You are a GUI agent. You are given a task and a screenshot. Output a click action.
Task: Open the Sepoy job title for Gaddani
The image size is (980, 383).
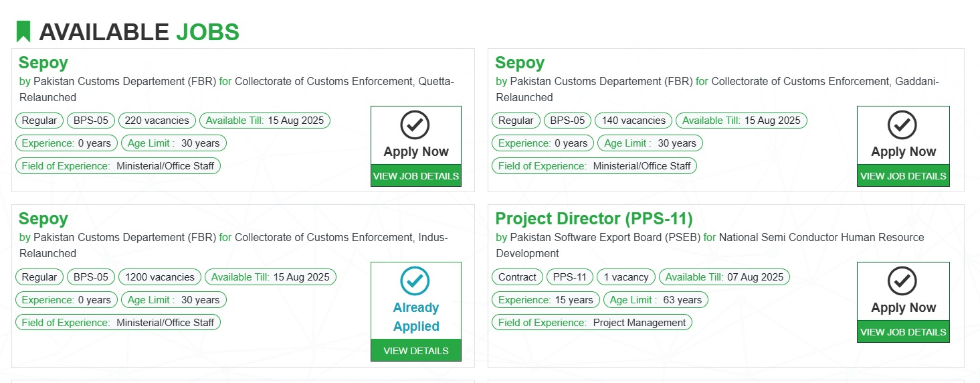click(520, 63)
